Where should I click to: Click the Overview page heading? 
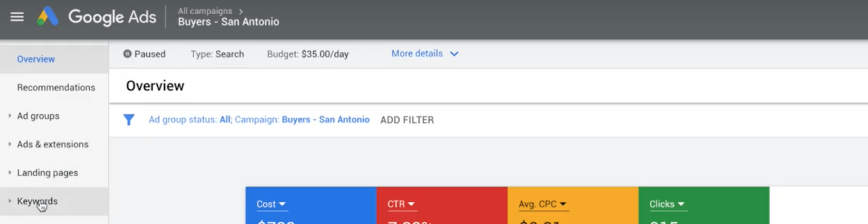(155, 86)
